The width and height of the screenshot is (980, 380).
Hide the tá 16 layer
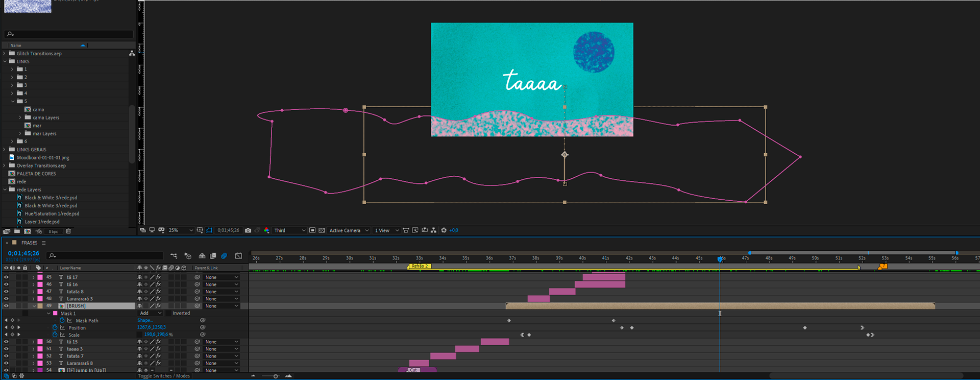point(6,284)
